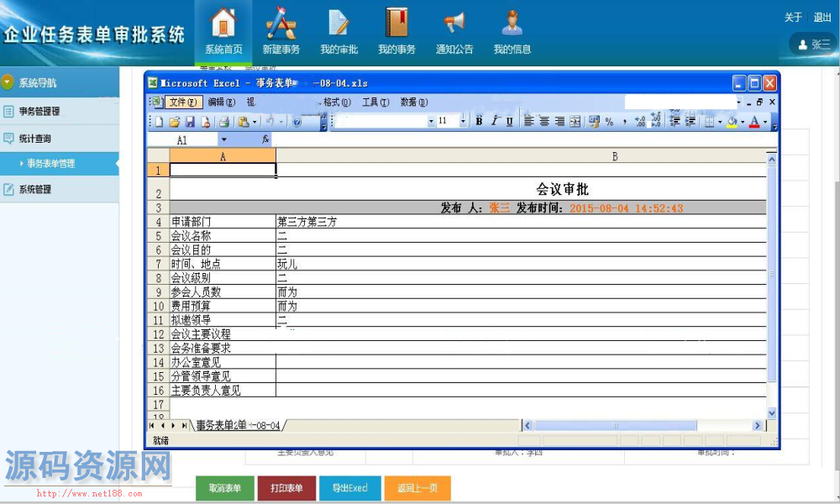Open 我的信息 profile icon
The height and width of the screenshot is (504, 840).
pos(512,22)
